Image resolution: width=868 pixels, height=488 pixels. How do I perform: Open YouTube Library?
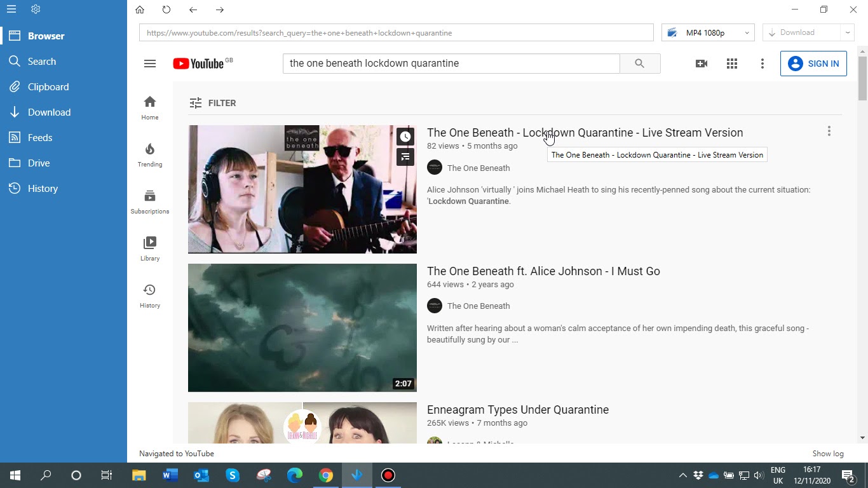(x=150, y=248)
